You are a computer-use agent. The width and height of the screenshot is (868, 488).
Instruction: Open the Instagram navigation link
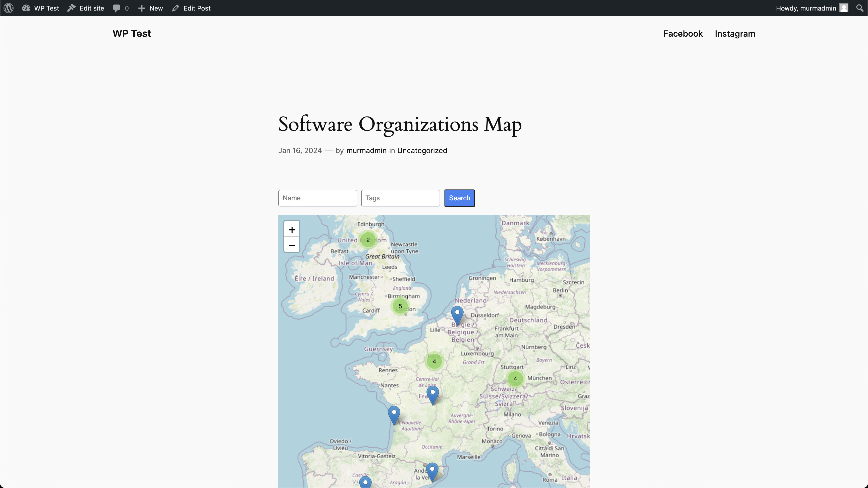(735, 34)
